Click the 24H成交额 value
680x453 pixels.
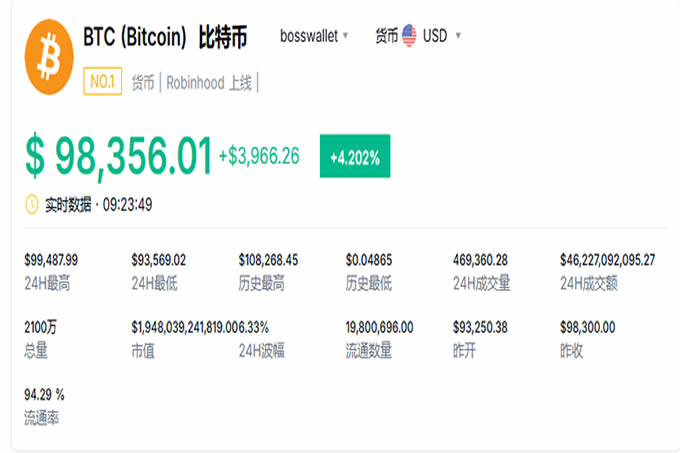point(607,260)
